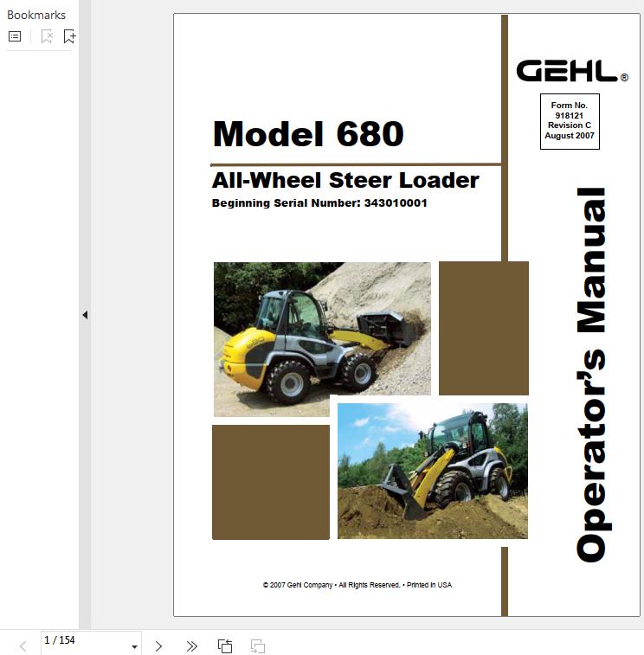This screenshot has width=644, height=655.
Task: Click the Form No. 918121 box
Action: (x=569, y=121)
